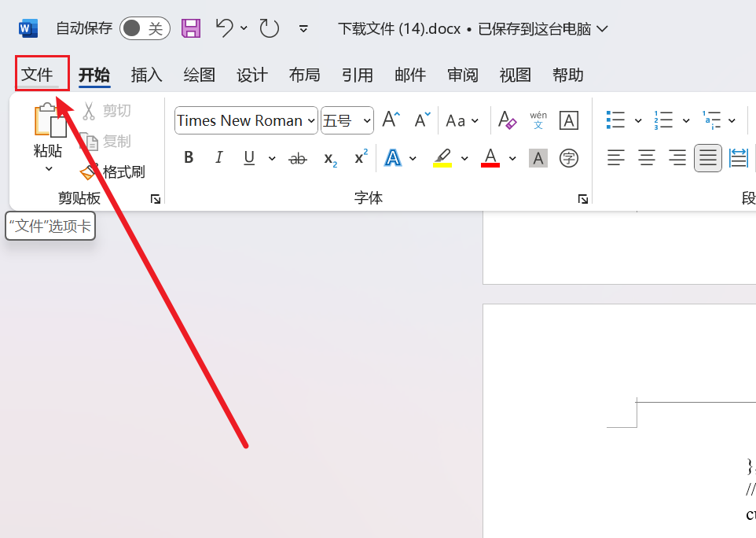Image resolution: width=756 pixels, height=538 pixels.
Task: Open the 字体 dialog launcher
Action: pyautogui.click(x=583, y=199)
